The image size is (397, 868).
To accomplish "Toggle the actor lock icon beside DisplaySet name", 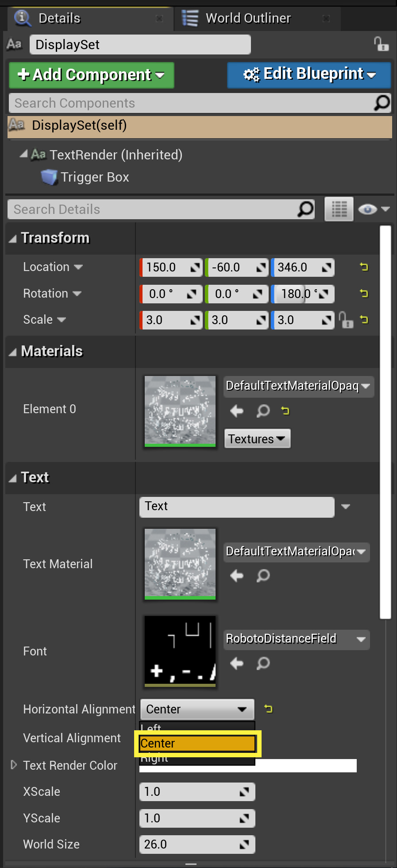I will pyautogui.click(x=381, y=44).
